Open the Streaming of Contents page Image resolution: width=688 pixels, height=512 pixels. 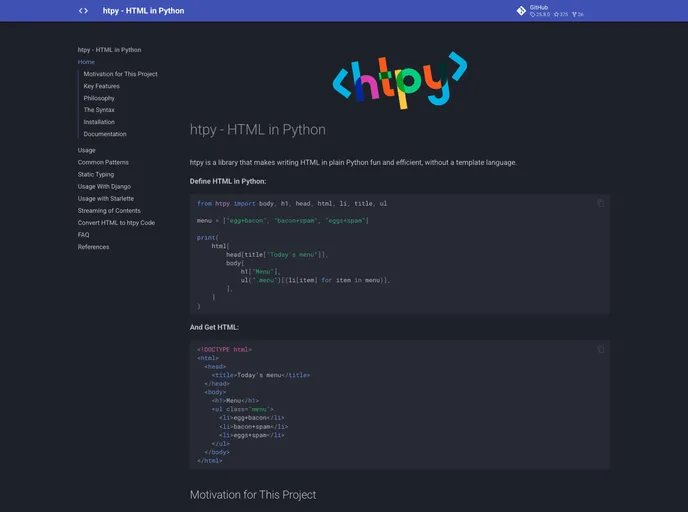(x=109, y=211)
